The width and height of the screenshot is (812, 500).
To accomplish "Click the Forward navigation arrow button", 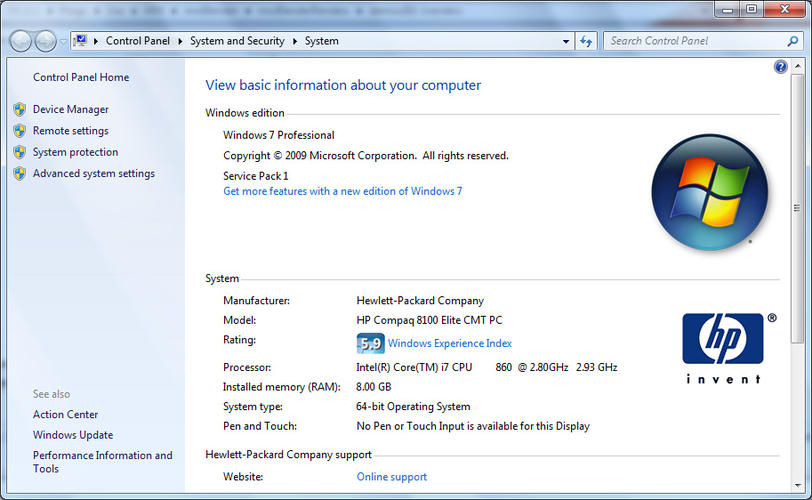I will [46, 41].
